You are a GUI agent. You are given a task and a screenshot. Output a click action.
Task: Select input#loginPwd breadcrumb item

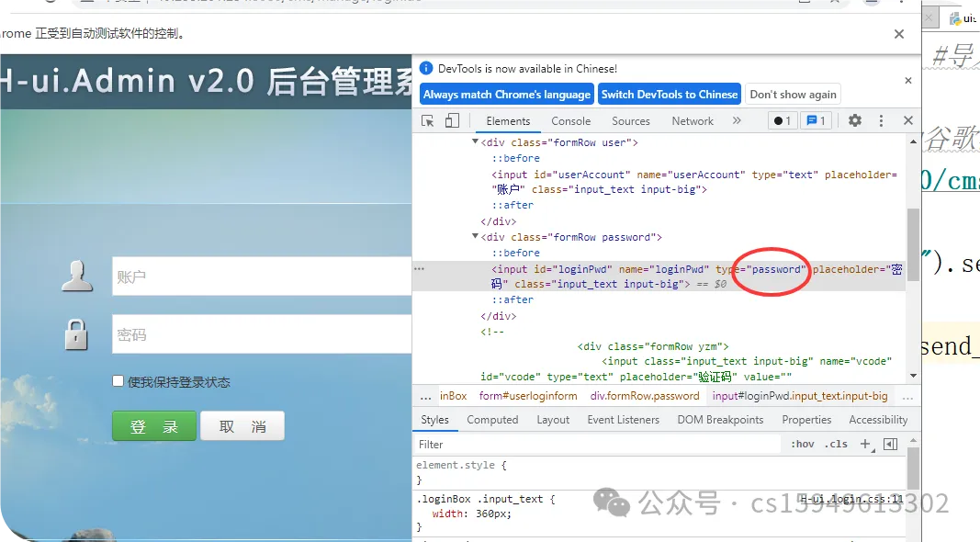pos(799,396)
